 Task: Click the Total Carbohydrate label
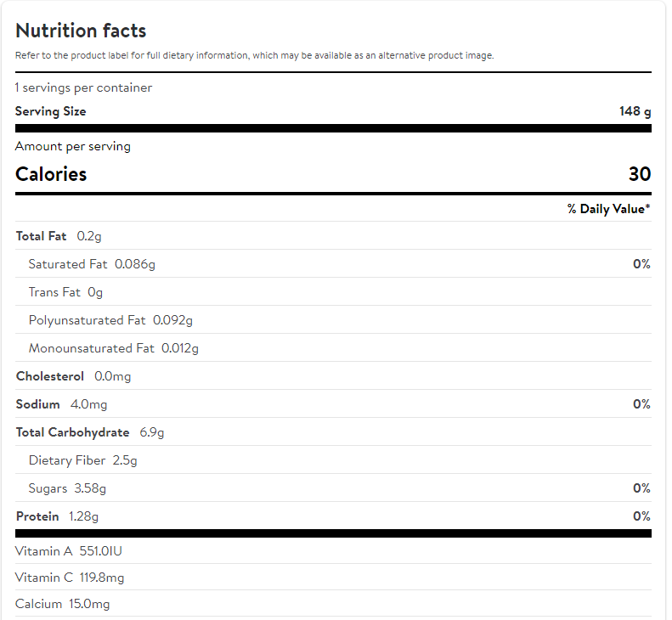click(72, 432)
